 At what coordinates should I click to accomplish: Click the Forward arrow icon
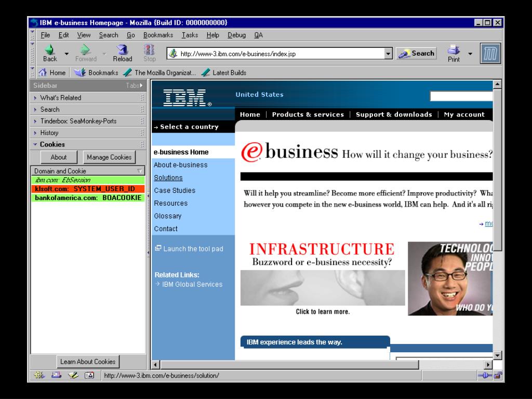[86, 49]
